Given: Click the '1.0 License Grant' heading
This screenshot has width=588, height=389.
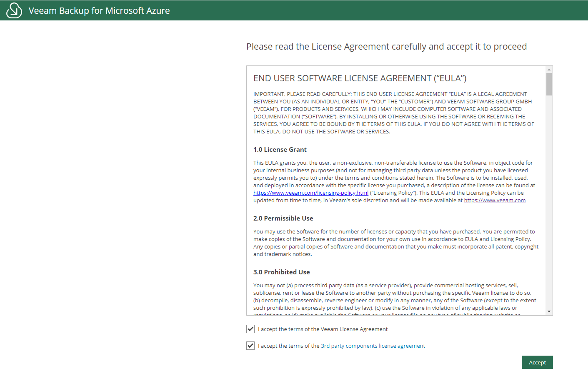Looking at the screenshot, I should (x=280, y=149).
